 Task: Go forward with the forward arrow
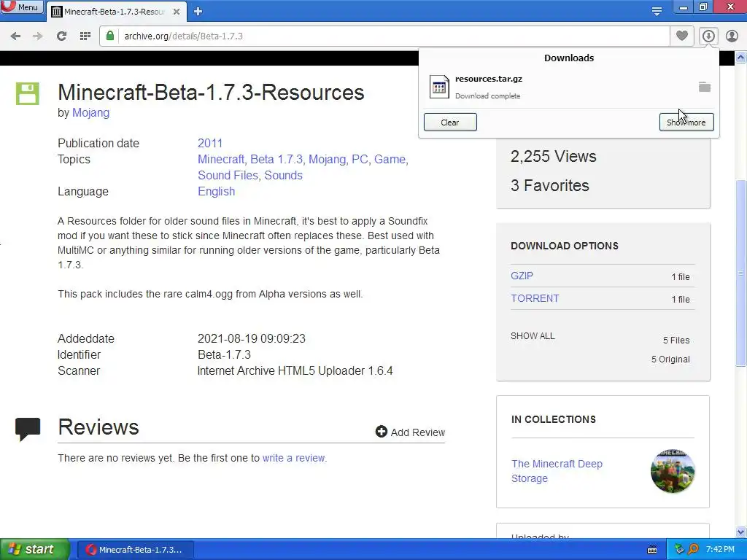click(38, 36)
